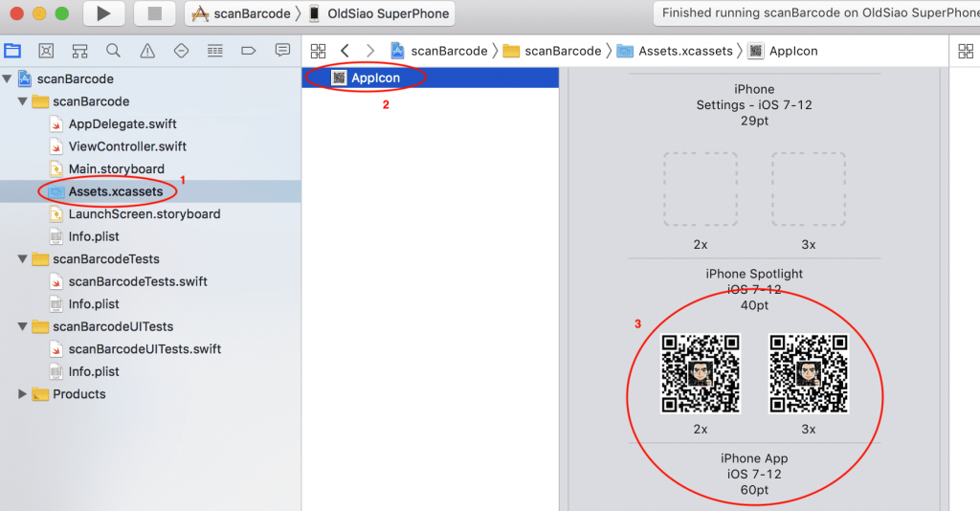Open the Report navigator speech bubble icon

(282, 51)
